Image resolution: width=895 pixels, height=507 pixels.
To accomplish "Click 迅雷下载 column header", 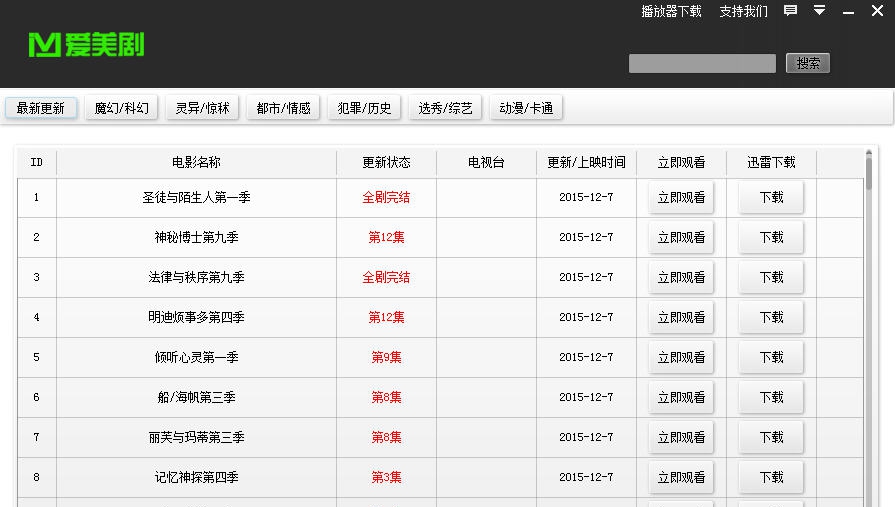I will tap(771, 163).
